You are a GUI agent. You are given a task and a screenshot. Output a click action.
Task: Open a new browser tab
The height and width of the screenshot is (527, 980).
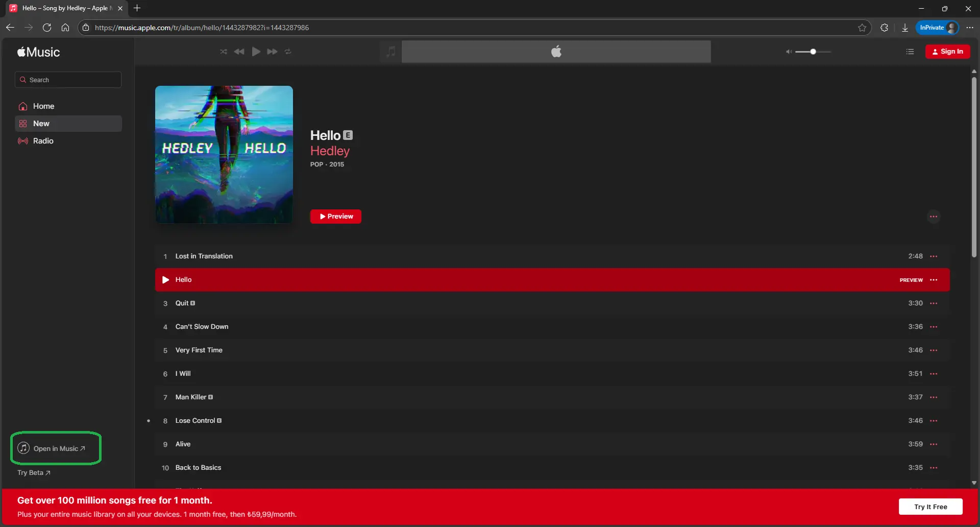click(x=137, y=8)
